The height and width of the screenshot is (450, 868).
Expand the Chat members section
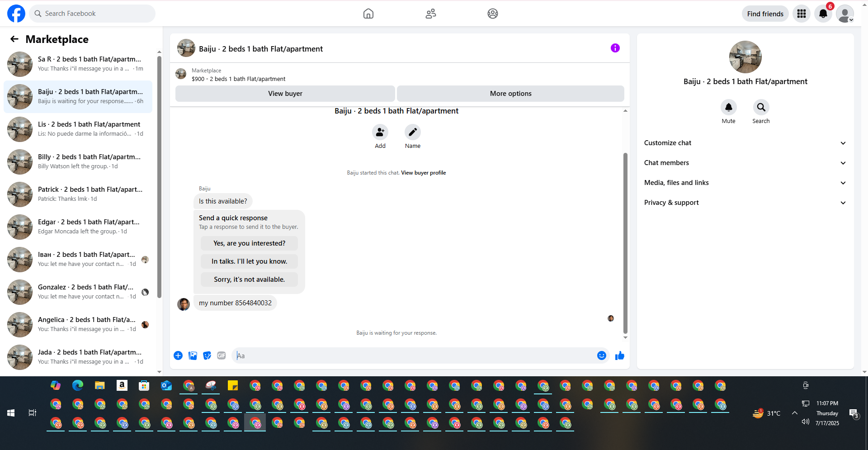pyautogui.click(x=745, y=163)
